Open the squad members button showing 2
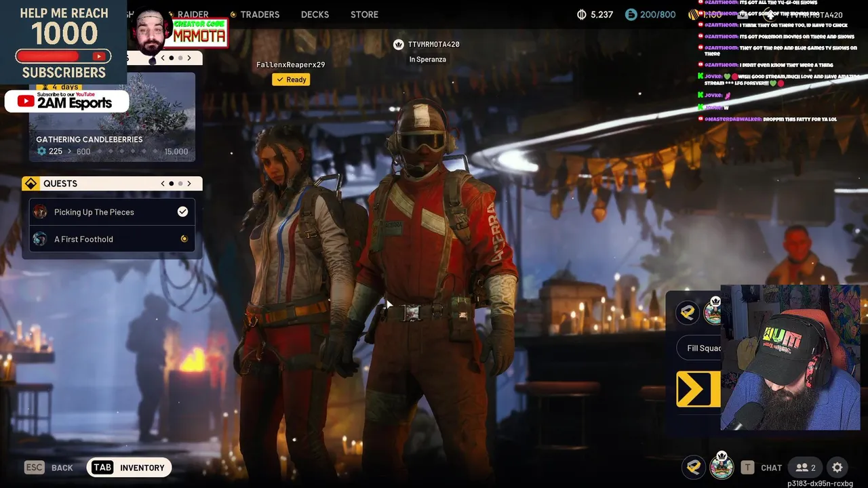The height and width of the screenshot is (488, 868). (806, 468)
